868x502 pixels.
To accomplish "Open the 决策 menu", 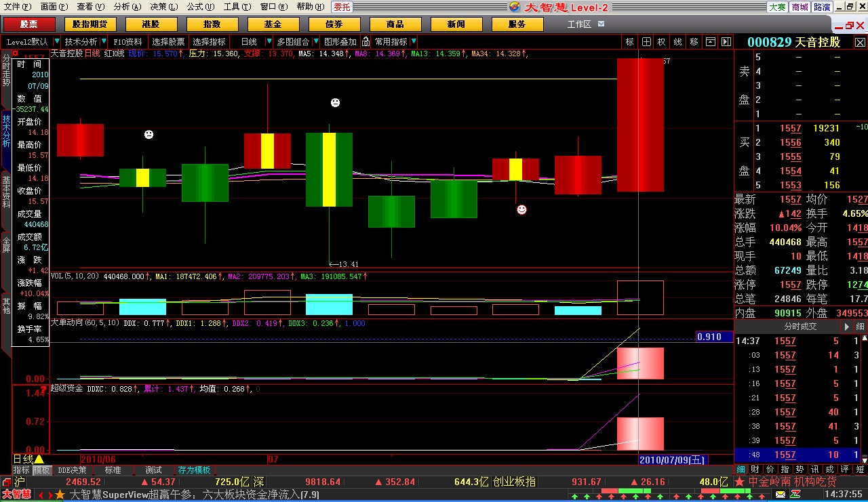I will pyautogui.click(x=163, y=7).
